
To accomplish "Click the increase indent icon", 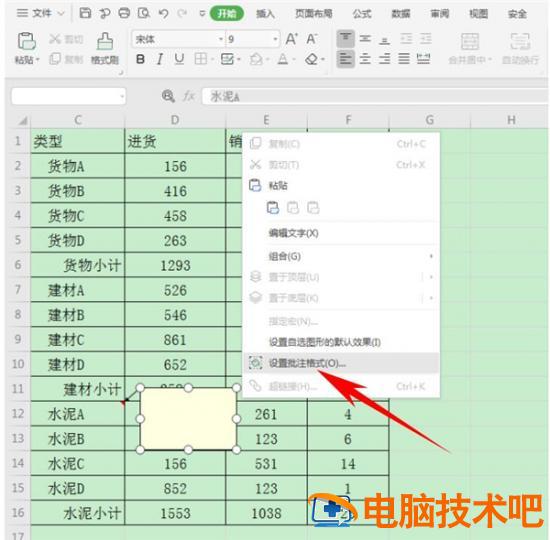I will [x=425, y=39].
